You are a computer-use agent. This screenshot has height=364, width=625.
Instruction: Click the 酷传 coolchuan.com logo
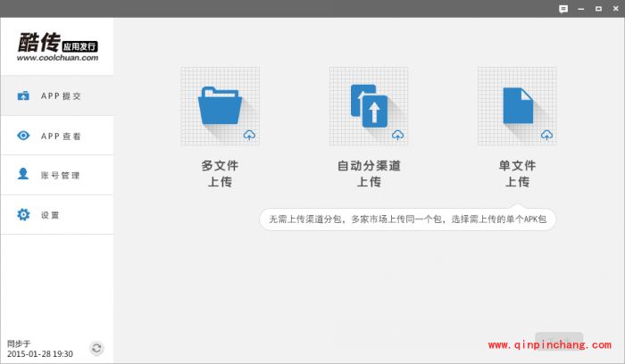(x=56, y=46)
